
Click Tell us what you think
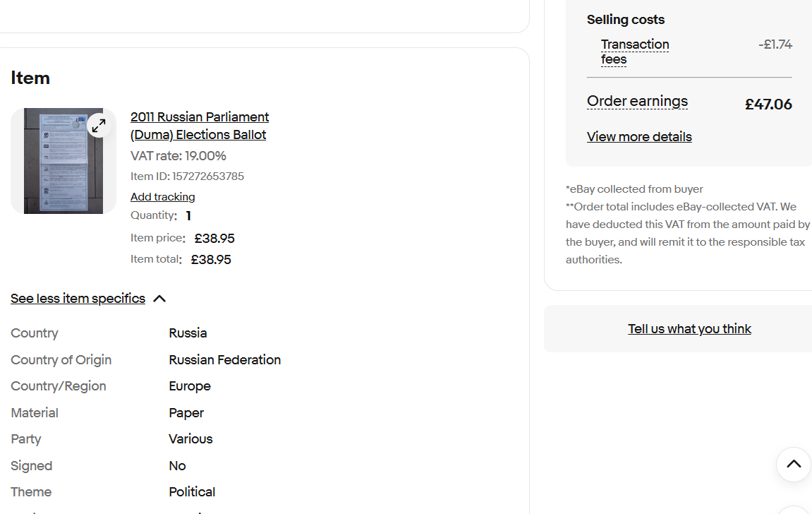689,329
